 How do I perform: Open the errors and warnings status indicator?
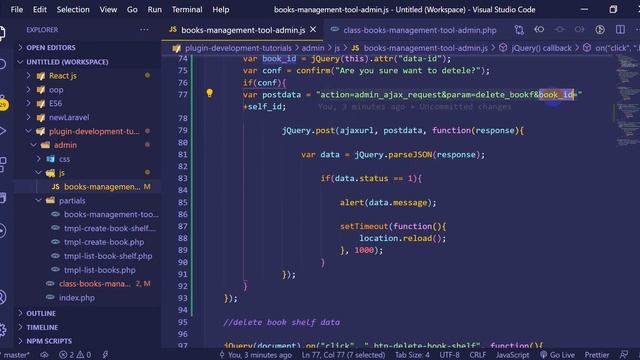pyautogui.click(x=75, y=355)
